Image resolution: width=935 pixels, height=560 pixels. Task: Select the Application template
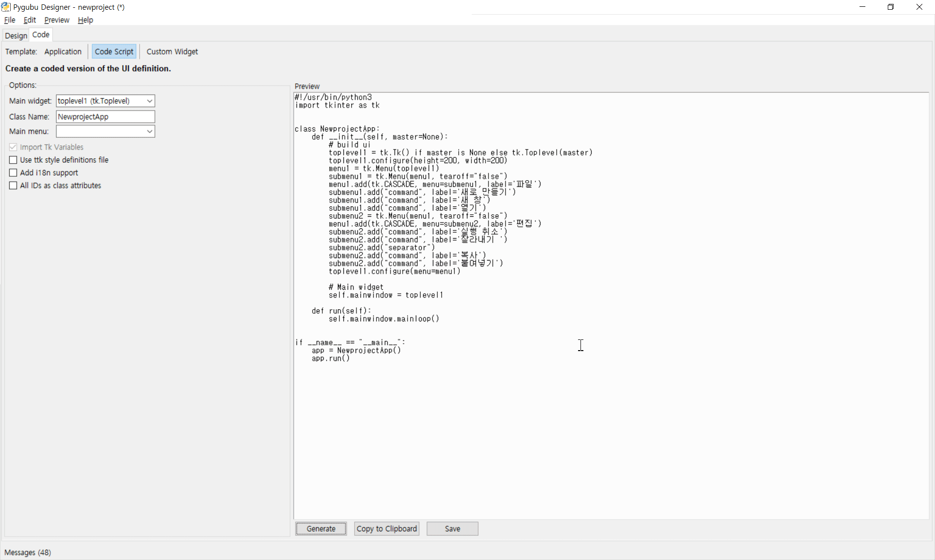(63, 52)
